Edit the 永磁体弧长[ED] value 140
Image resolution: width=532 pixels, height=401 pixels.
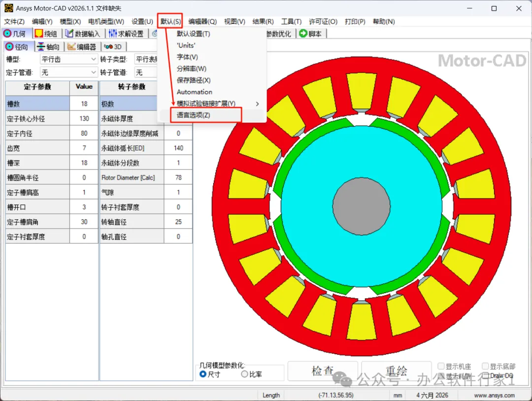pyautogui.click(x=178, y=148)
